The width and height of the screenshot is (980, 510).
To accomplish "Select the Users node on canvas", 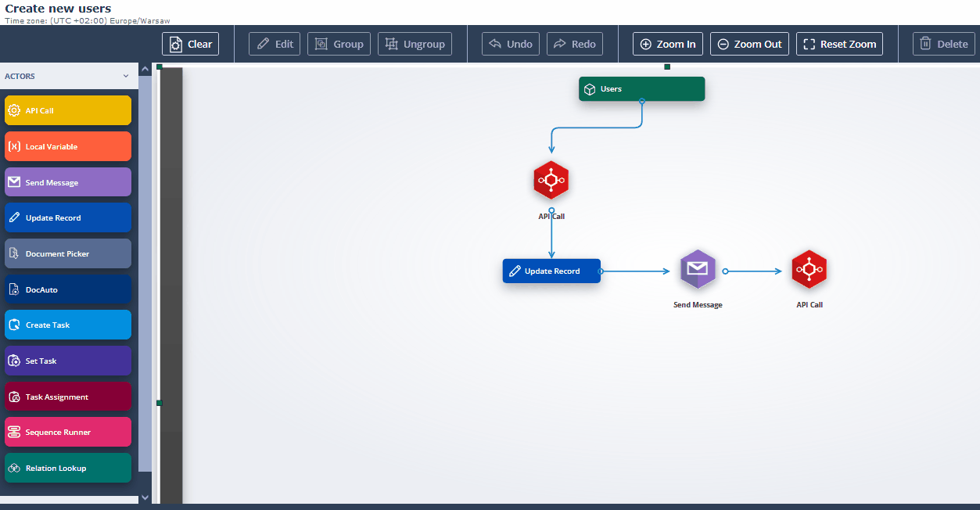I will coord(641,89).
